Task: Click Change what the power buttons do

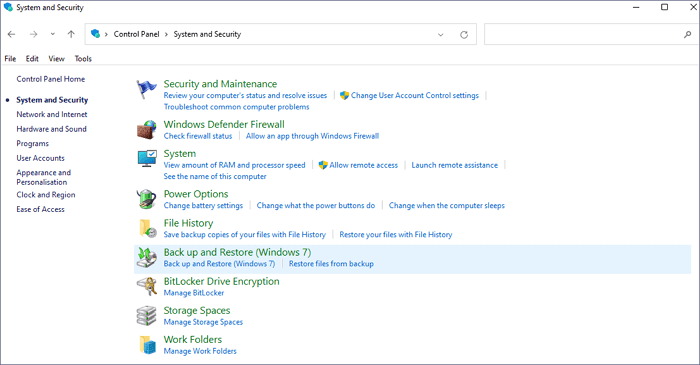Action: click(316, 206)
